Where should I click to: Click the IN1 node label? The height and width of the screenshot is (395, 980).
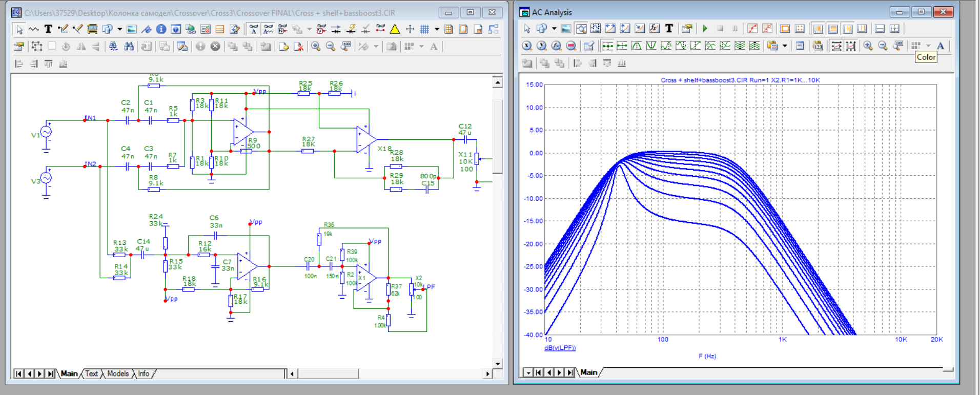pyautogui.click(x=90, y=118)
